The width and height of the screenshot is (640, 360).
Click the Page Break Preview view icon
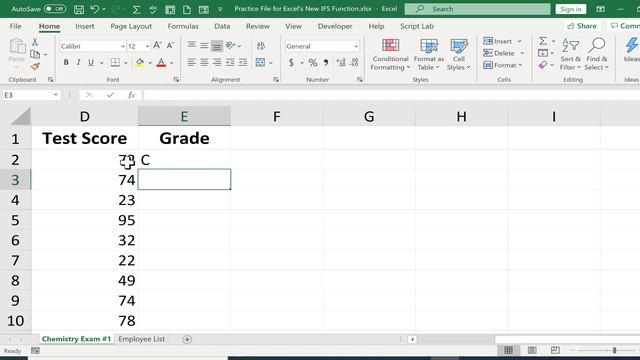click(555, 350)
